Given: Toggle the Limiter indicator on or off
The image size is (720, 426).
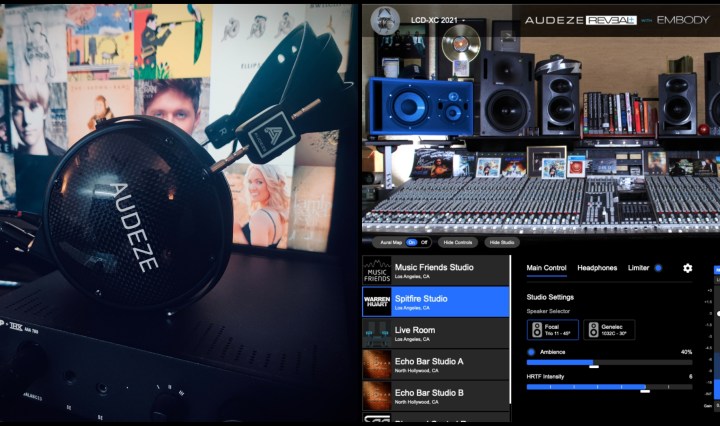Looking at the screenshot, I should click(658, 268).
